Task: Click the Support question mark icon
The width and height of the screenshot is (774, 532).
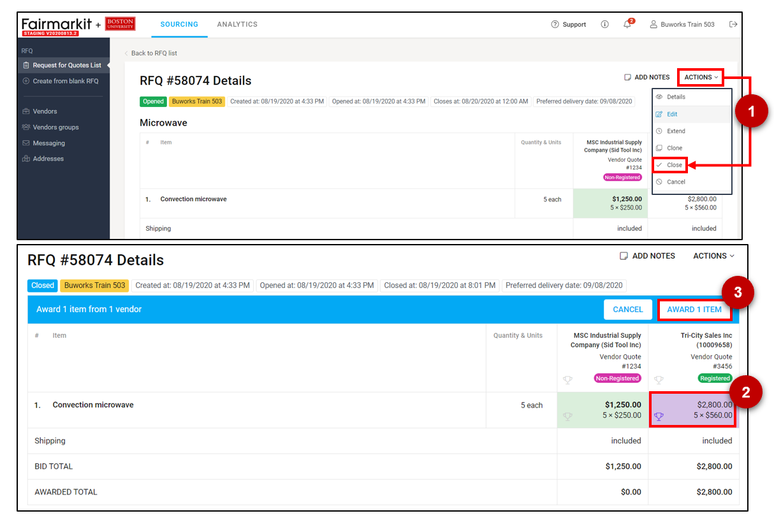Action: [555, 24]
